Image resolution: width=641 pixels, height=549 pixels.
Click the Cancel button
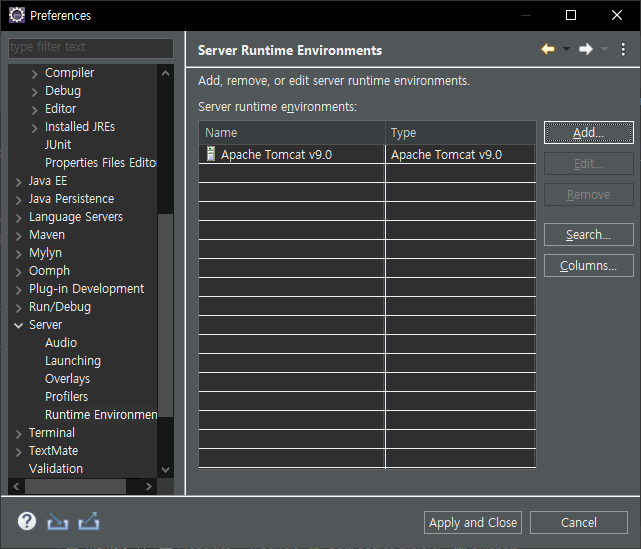point(579,522)
